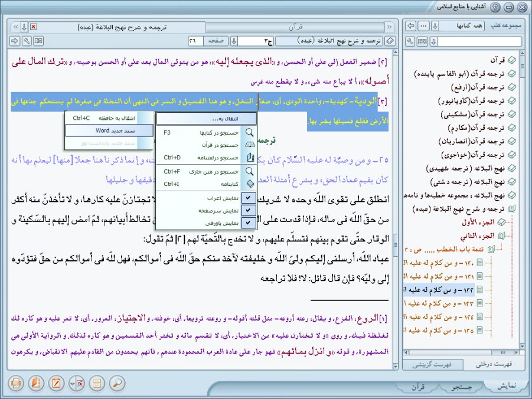Toggle the نمایش پاورقی checkbox
Image resolution: width=532 pixels, height=399 pixels.
249,223
